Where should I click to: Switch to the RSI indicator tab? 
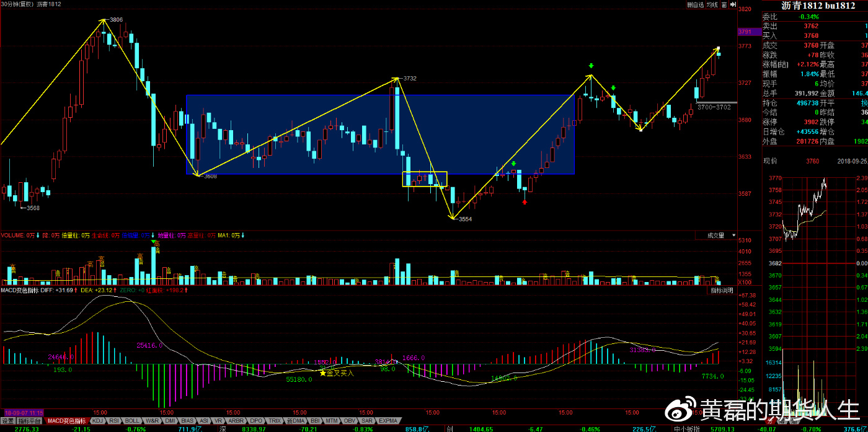(x=114, y=420)
